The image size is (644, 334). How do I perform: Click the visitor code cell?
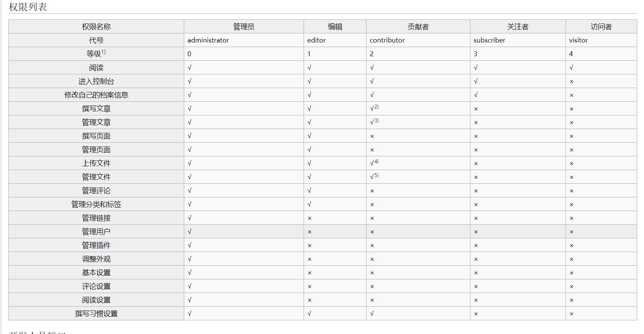[601, 40]
